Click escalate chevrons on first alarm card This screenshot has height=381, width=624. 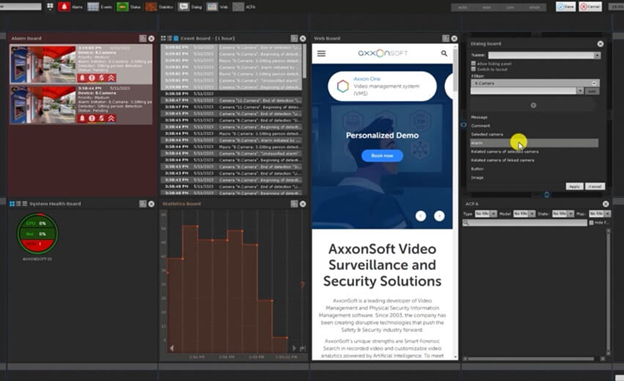click(x=111, y=78)
